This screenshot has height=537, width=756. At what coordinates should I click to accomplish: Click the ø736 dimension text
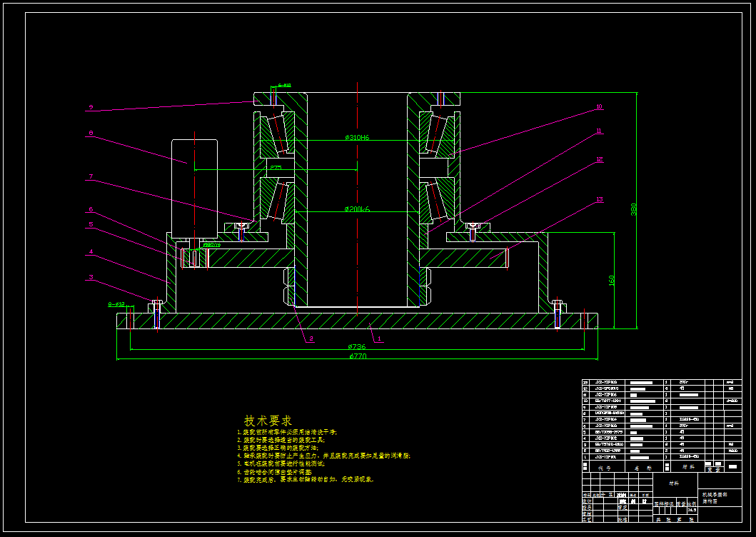pos(357,346)
